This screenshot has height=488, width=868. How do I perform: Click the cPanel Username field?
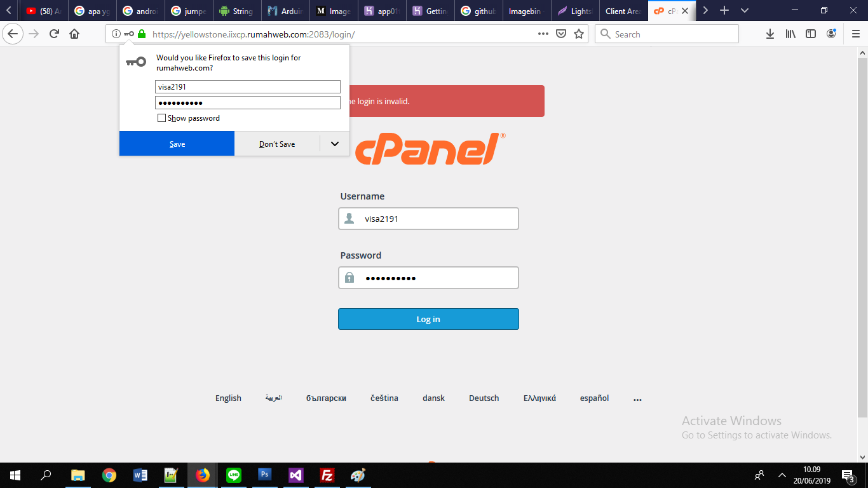[x=428, y=219]
